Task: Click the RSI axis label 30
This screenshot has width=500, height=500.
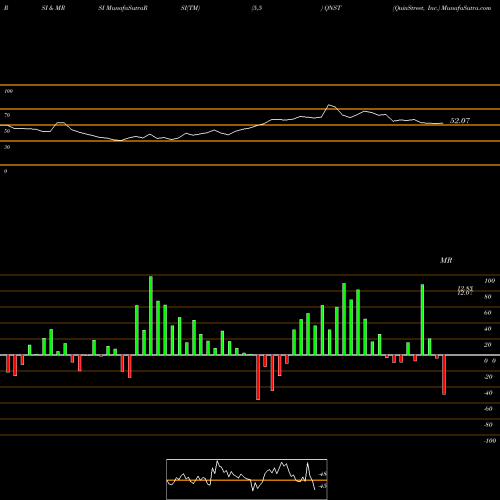Action: pos(7,147)
